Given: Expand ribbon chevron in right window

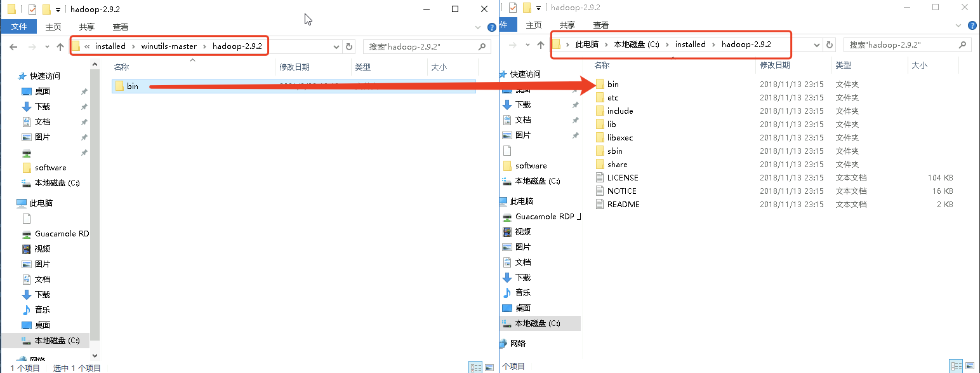Looking at the screenshot, I should [959, 25].
